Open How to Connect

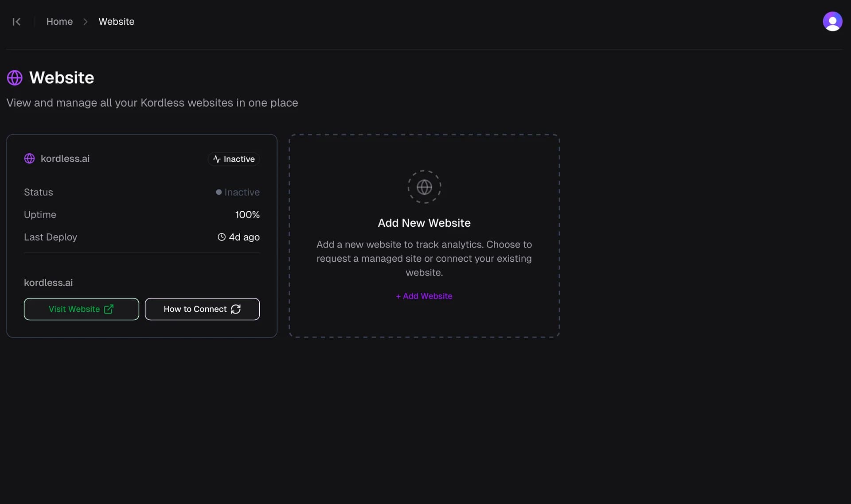(x=202, y=309)
